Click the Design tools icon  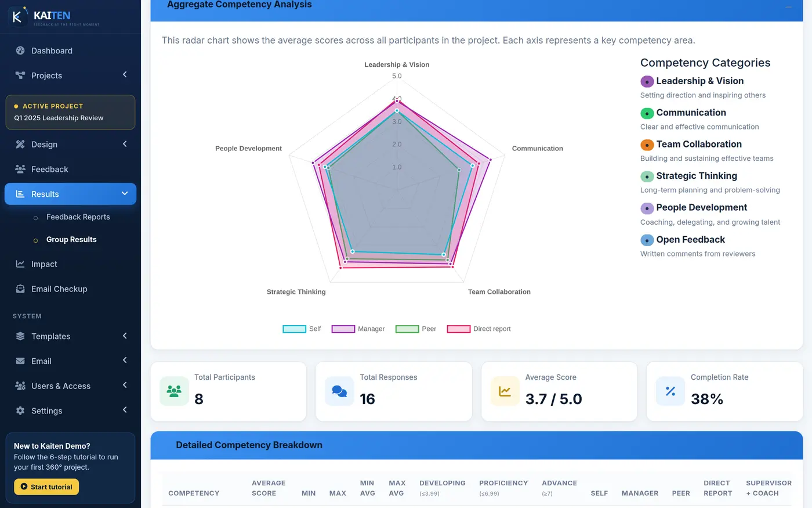pos(20,144)
